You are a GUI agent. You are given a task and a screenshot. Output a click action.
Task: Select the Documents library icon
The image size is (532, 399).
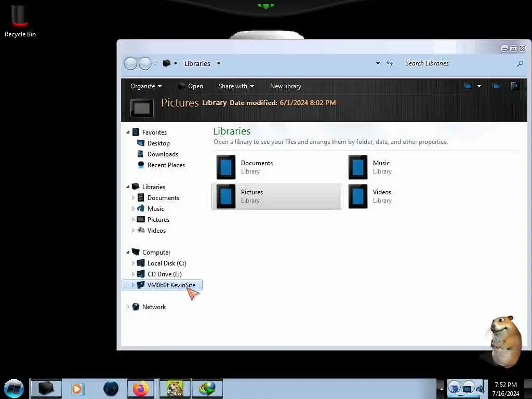[x=226, y=167]
